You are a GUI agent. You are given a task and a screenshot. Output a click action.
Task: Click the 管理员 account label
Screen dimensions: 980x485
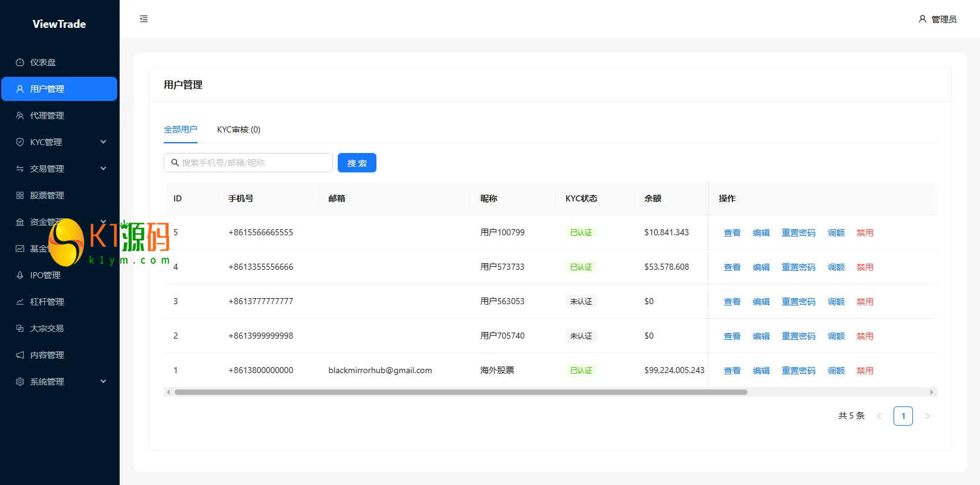944,19
